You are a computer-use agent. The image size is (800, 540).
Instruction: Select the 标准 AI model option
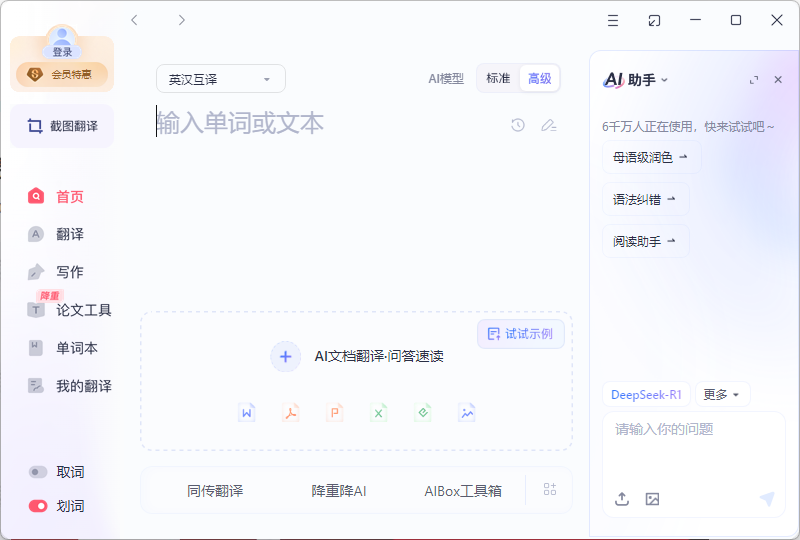tap(498, 78)
